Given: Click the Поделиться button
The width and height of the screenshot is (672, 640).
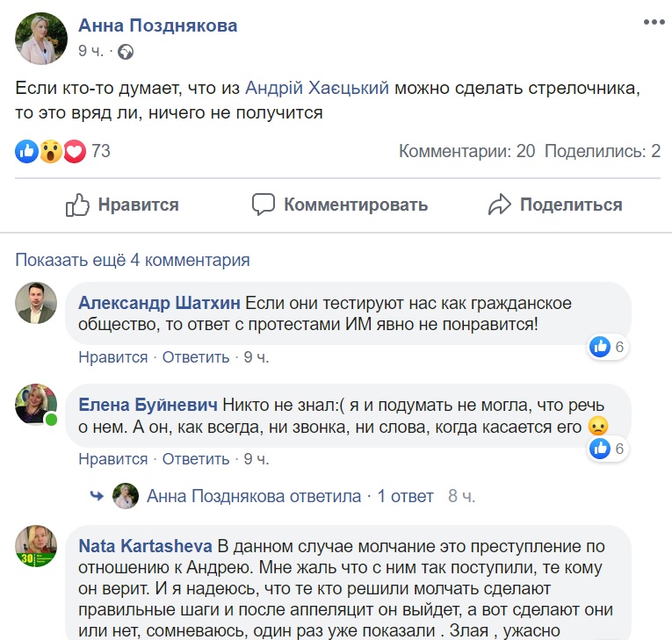Looking at the screenshot, I should point(555,205).
